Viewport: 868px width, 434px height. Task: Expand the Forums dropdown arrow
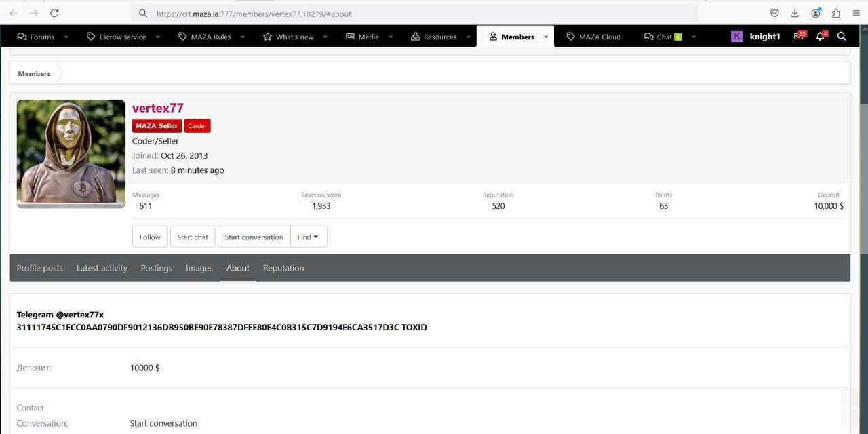coord(66,37)
